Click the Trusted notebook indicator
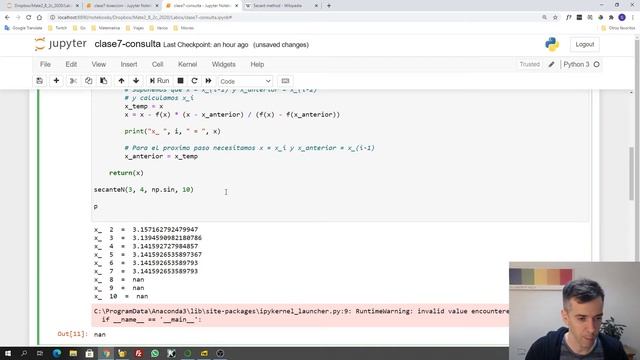 click(x=529, y=64)
